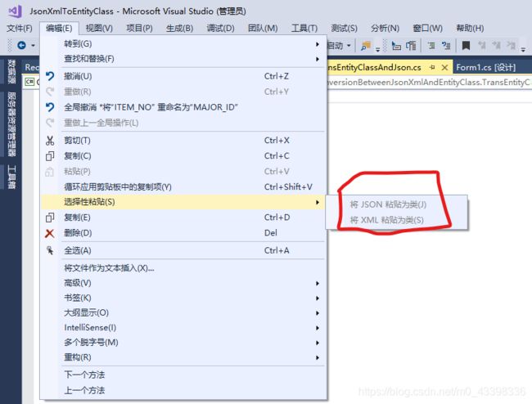Click the global undo icon beside 全局撤消

coord(50,107)
